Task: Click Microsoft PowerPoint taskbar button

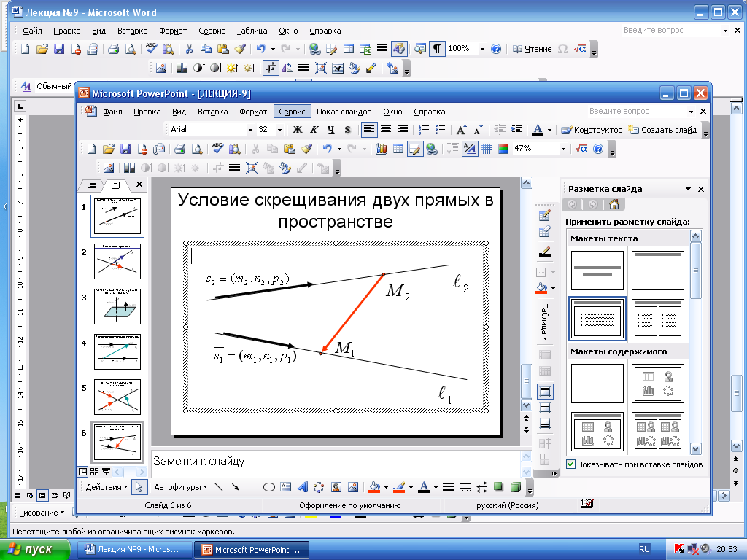Action: click(252, 550)
